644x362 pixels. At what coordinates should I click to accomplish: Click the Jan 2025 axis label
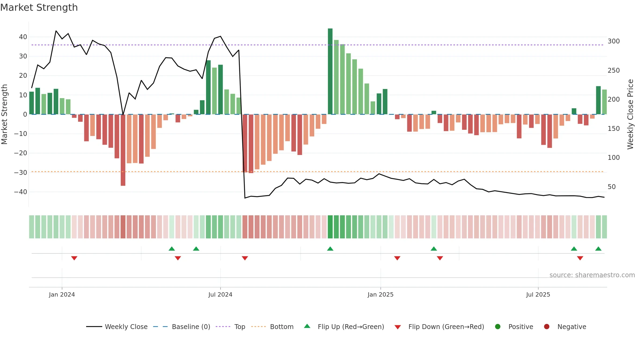[380, 294]
